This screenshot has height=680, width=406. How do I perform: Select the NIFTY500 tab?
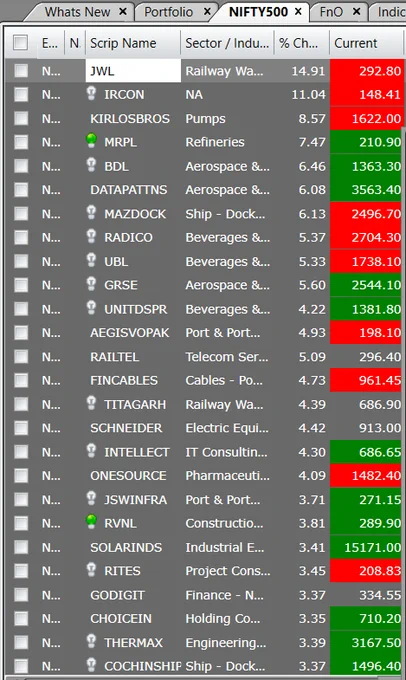pyautogui.click(x=259, y=12)
